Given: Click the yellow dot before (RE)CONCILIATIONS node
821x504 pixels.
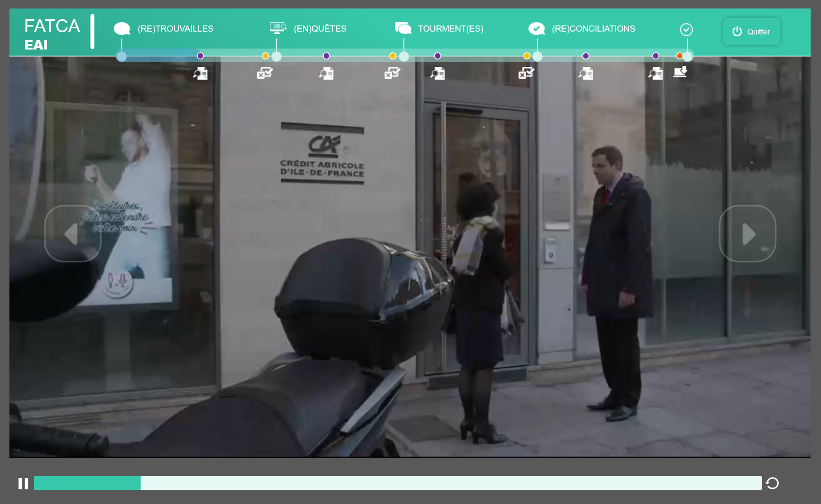Looking at the screenshot, I should point(527,56).
